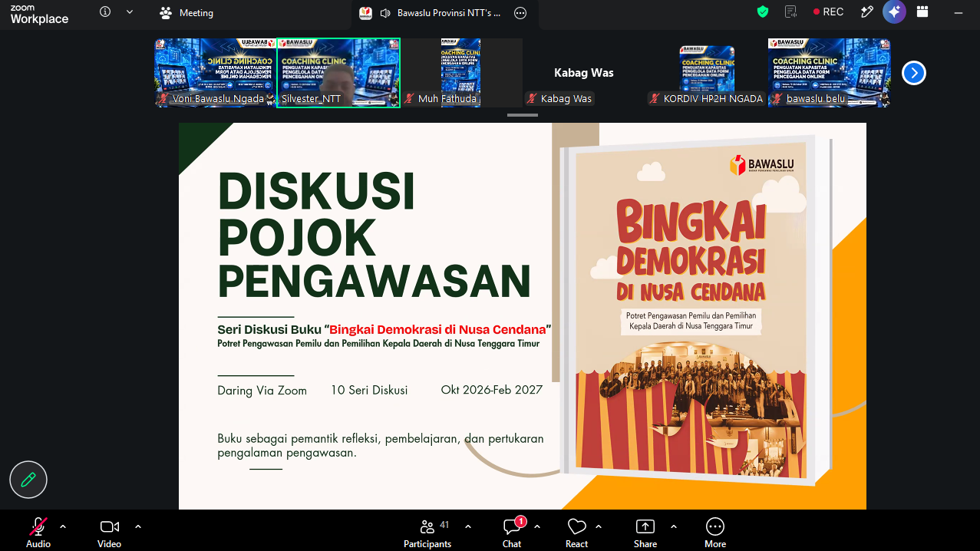This screenshot has height=551, width=980.
Task: Select Muh Fathuda participant thumbnail
Action: pos(460,73)
